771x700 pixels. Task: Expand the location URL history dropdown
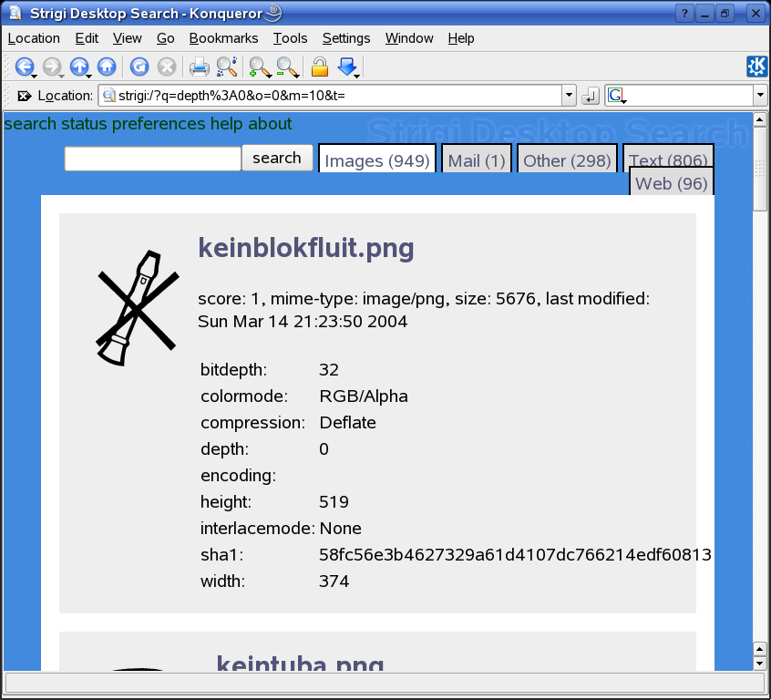(569, 96)
